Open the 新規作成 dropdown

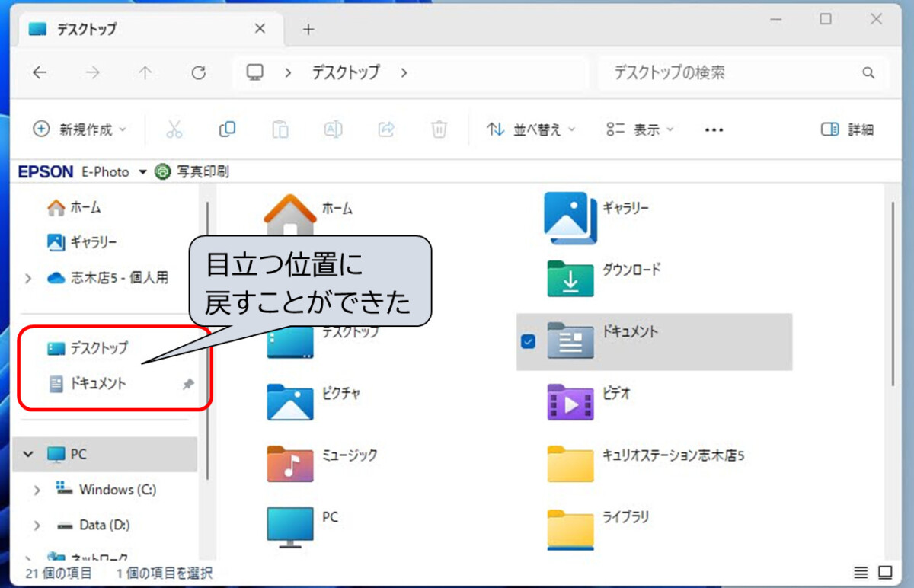click(80, 129)
